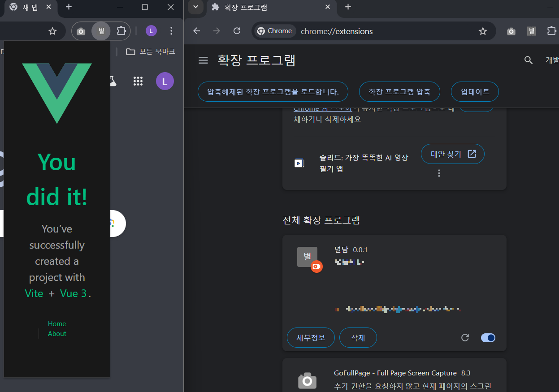Open a new tab in the left window
This screenshot has height=392, width=559.
[69, 7]
